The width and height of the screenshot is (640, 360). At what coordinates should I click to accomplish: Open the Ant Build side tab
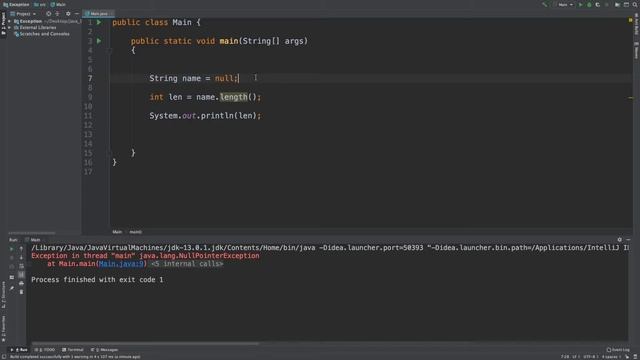636,24
